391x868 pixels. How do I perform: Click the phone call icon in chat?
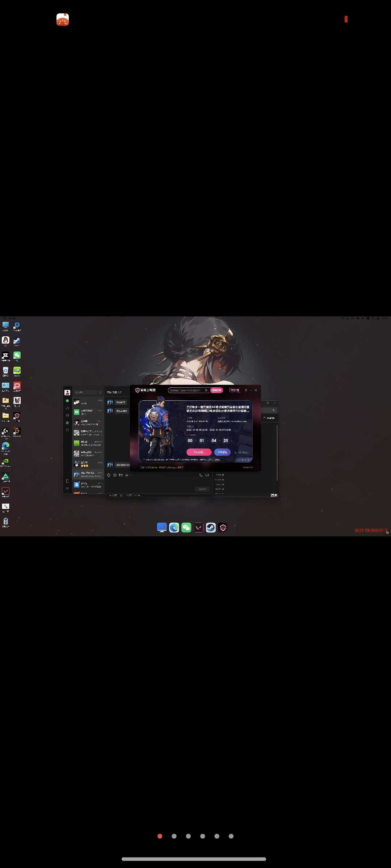[201, 475]
